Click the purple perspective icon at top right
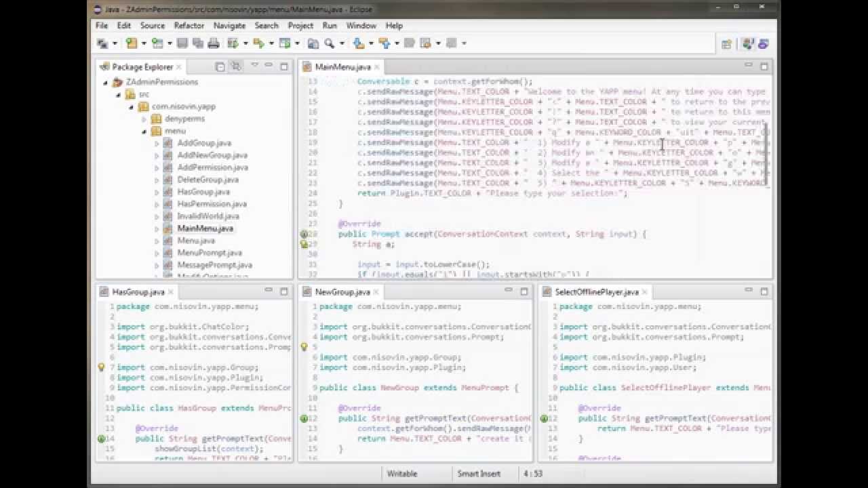The image size is (868, 488). (763, 44)
